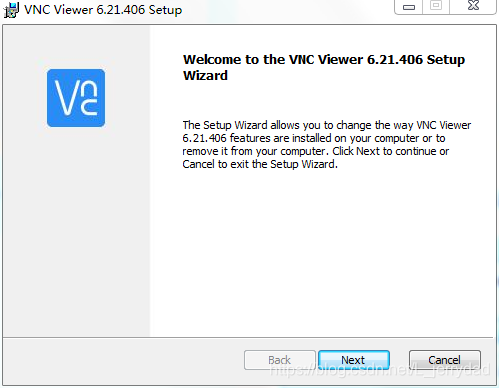
Task: Click the empty footer area left of Back
Action: [x=123, y=361]
